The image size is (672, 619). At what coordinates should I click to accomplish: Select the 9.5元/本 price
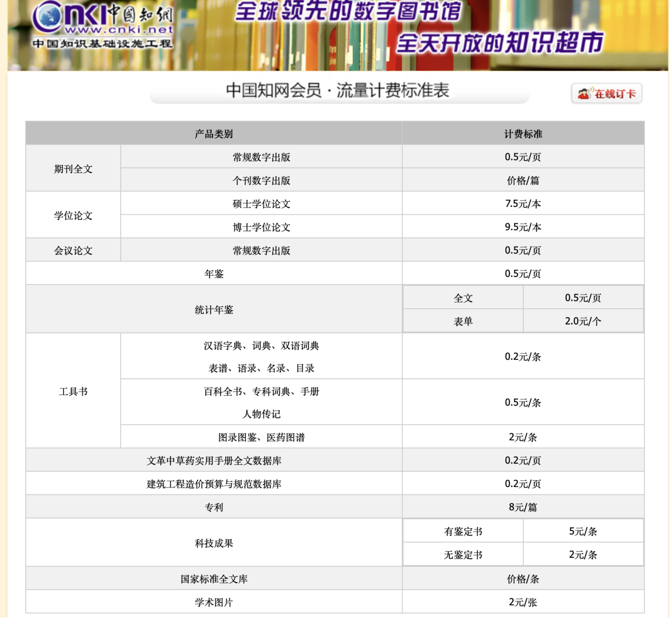[x=523, y=227]
